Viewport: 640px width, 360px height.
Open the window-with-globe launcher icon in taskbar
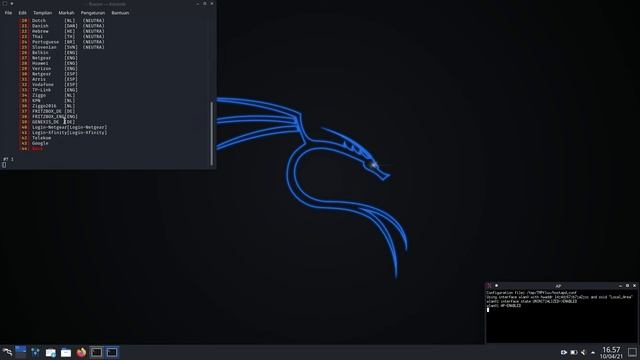pyautogui.click(x=51, y=353)
